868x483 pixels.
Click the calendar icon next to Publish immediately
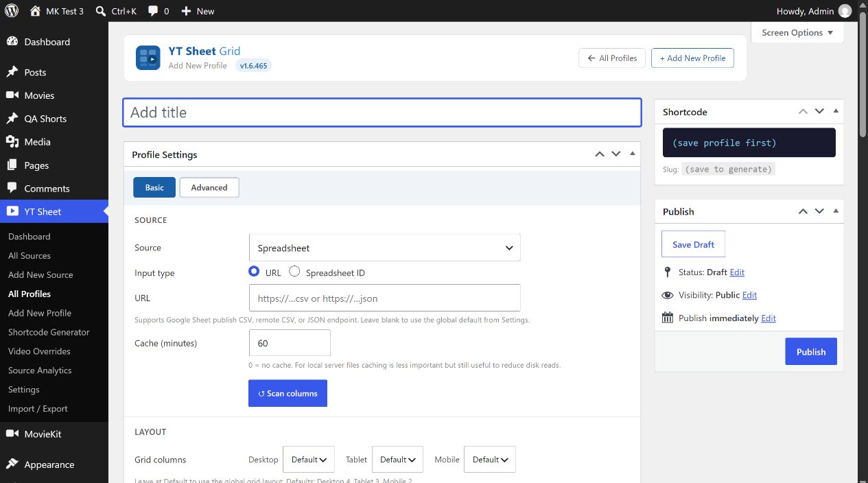pos(668,318)
